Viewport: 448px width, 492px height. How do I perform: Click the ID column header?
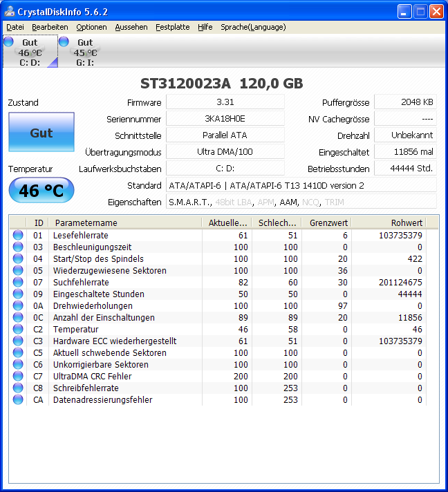click(x=37, y=223)
